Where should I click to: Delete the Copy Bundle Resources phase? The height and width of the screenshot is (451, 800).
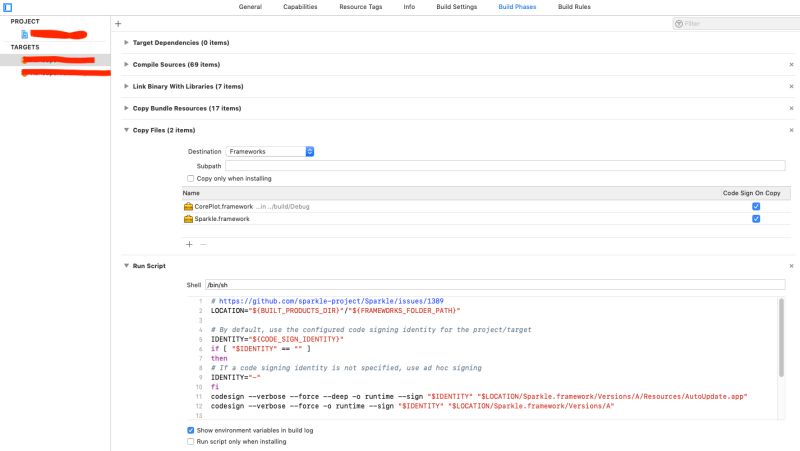pos(791,108)
